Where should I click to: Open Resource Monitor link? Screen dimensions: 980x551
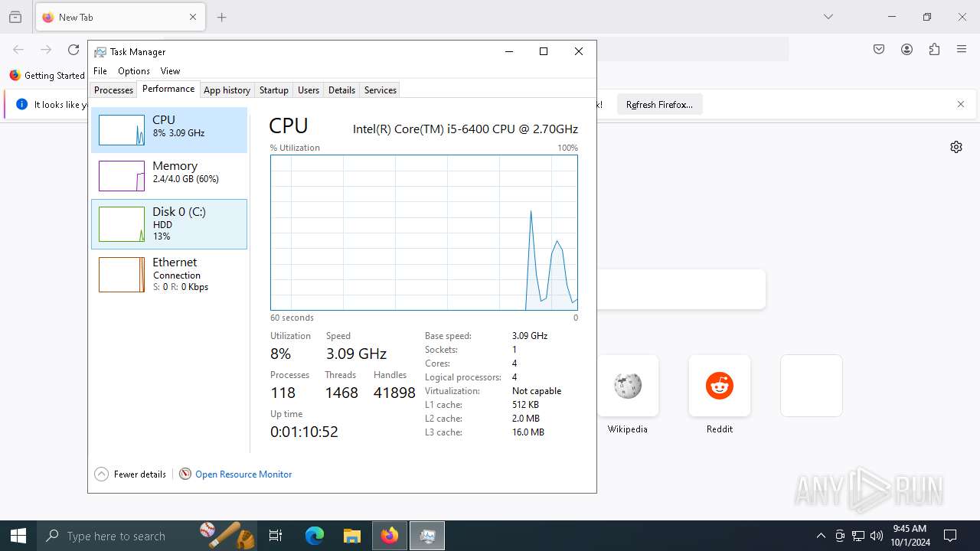(243, 474)
